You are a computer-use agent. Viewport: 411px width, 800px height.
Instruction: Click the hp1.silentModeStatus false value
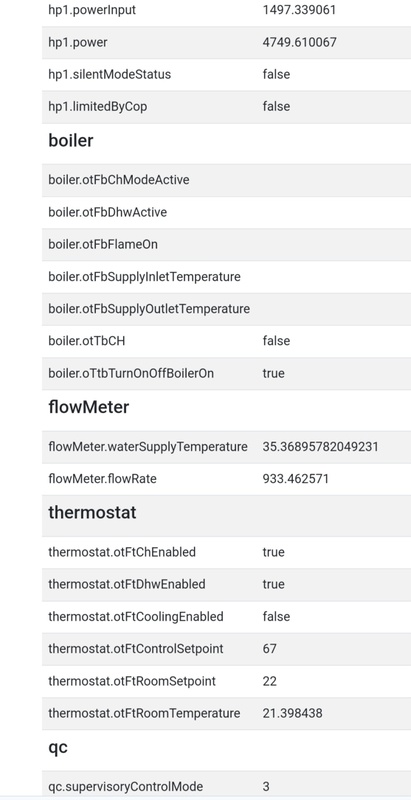pyautogui.click(x=276, y=74)
